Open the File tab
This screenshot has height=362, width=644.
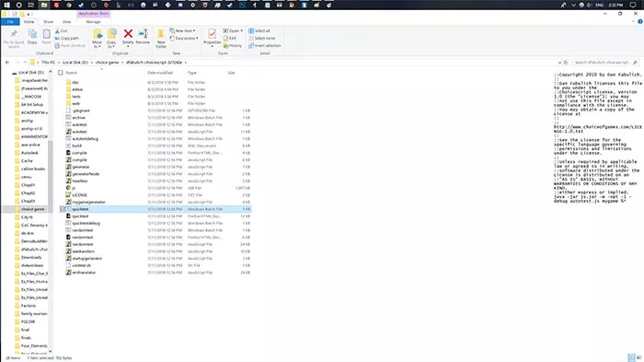[x=10, y=22]
